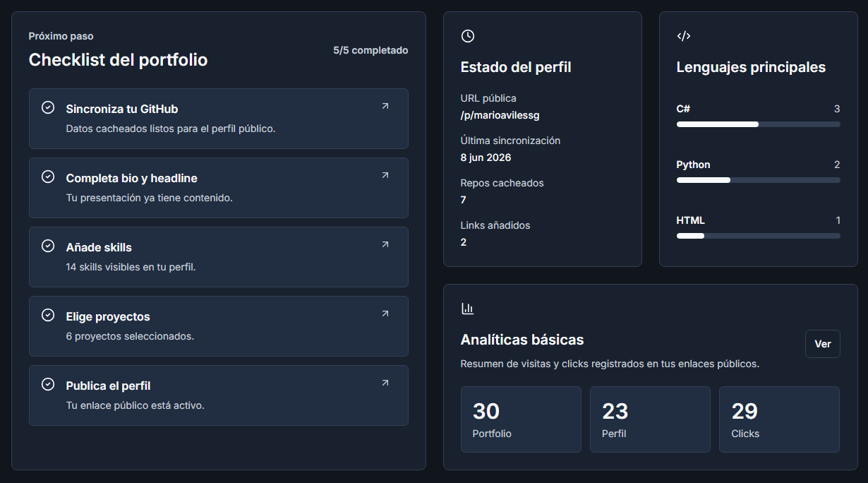
Task: Click the Perfil stat card showing 23
Action: (x=650, y=419)
